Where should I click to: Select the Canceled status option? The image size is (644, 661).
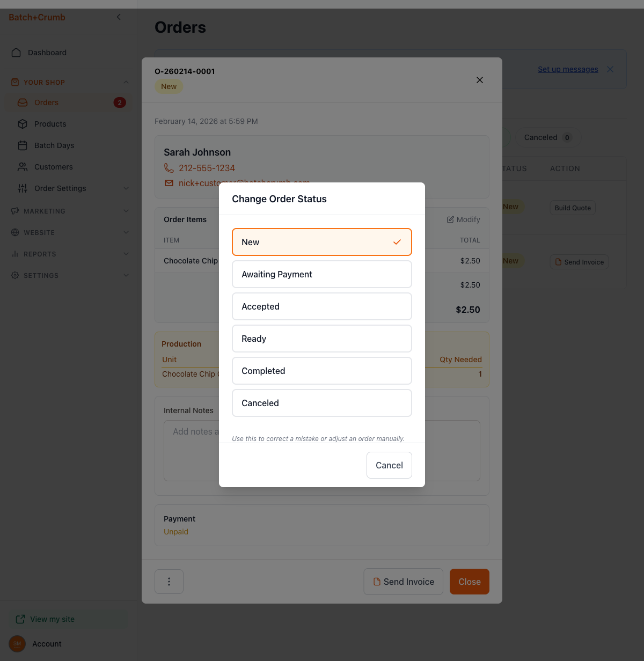pyautogui.click(x=321, y=403)
